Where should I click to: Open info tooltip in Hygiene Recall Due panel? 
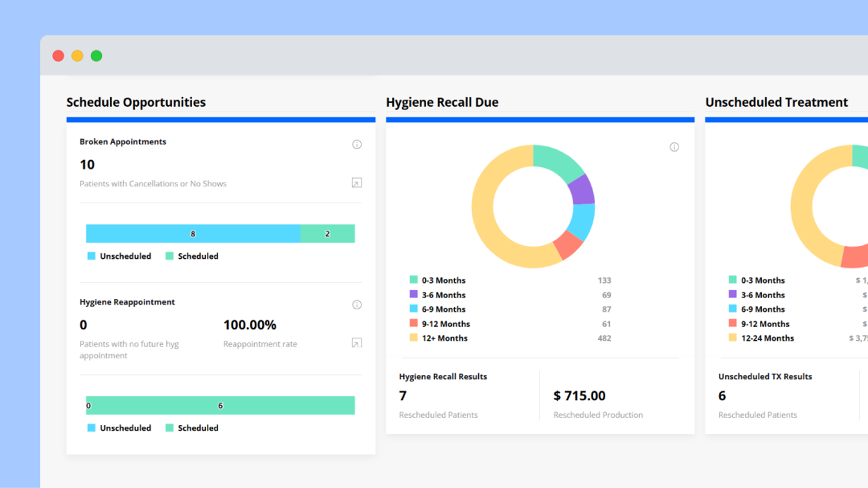click(675, 147)
